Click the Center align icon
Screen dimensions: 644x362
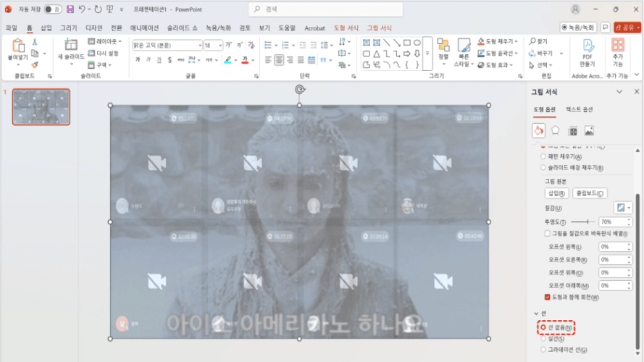tap(279, 60)
